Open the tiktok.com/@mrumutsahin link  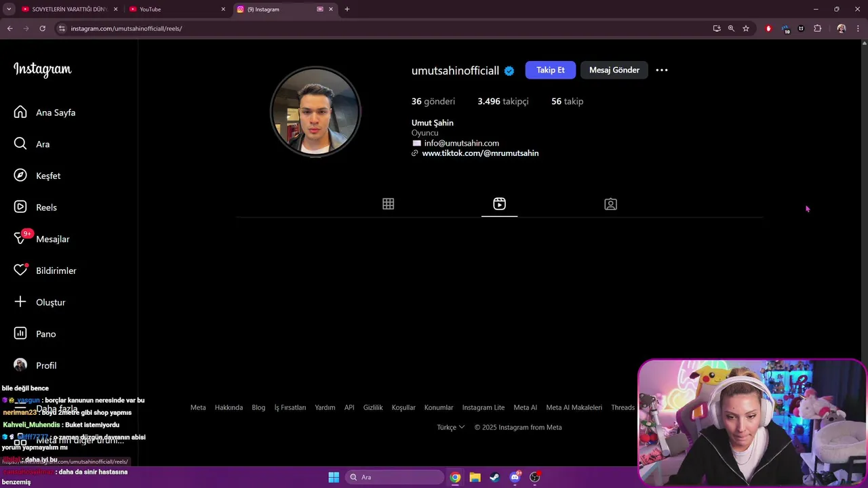point(480,153)
